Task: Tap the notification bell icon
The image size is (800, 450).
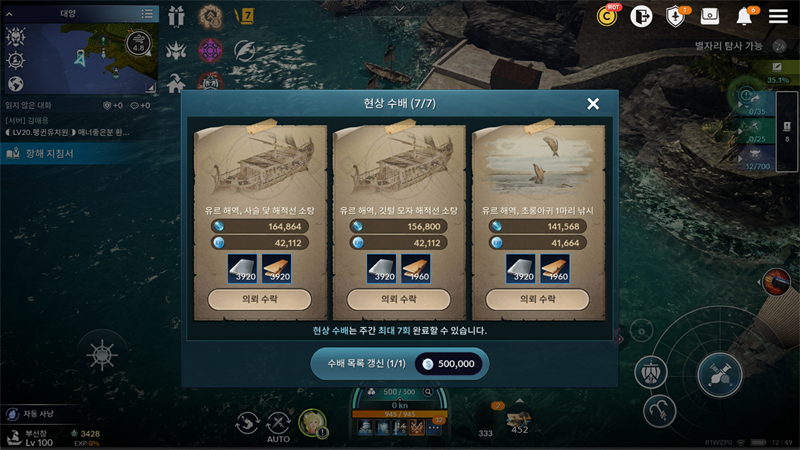Action: 744,16
